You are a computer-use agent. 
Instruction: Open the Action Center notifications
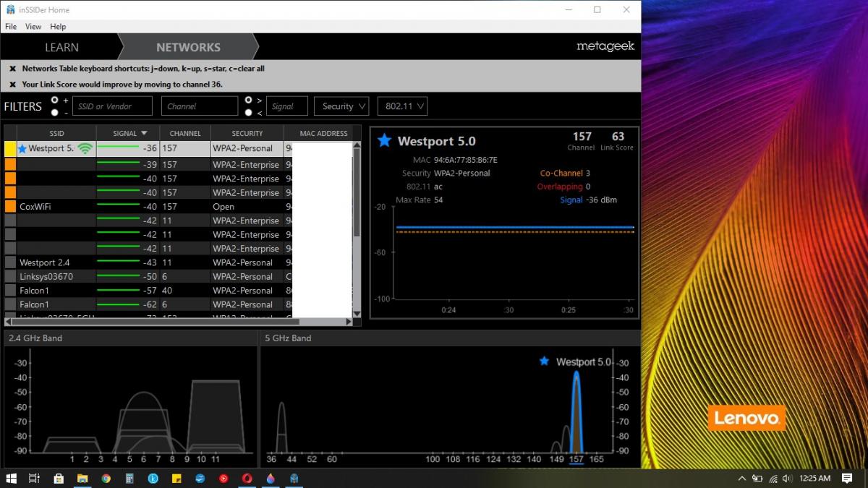(x=847, y=478)
